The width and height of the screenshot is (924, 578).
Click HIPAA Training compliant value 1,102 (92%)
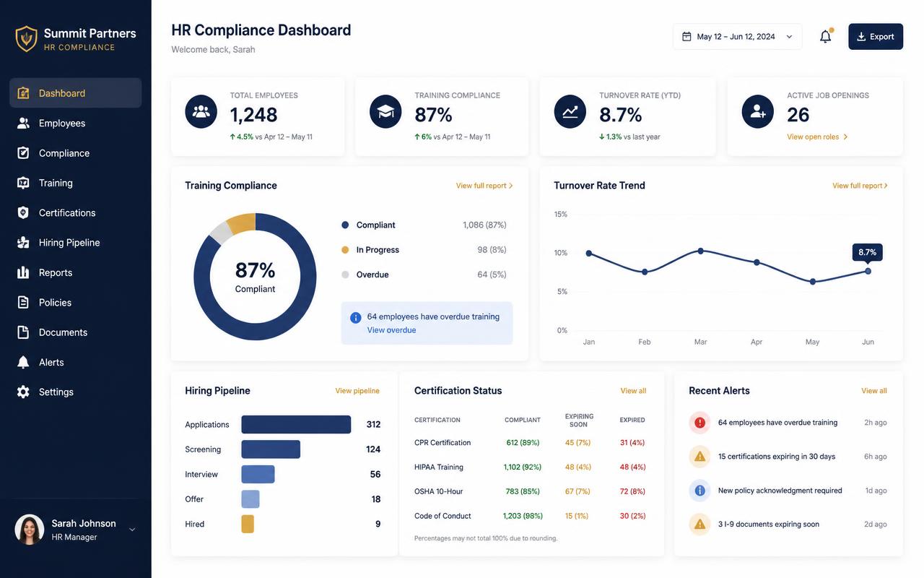point(522,467)
